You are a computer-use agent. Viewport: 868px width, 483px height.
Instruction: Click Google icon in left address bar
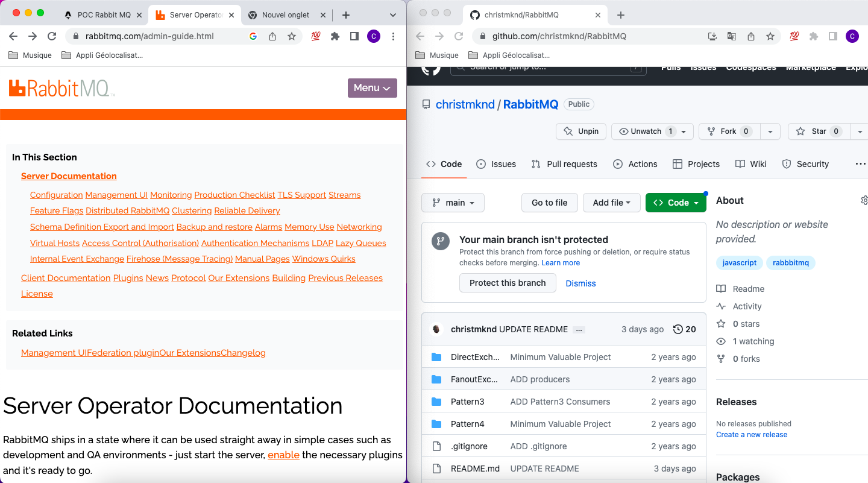pos(253,36)
